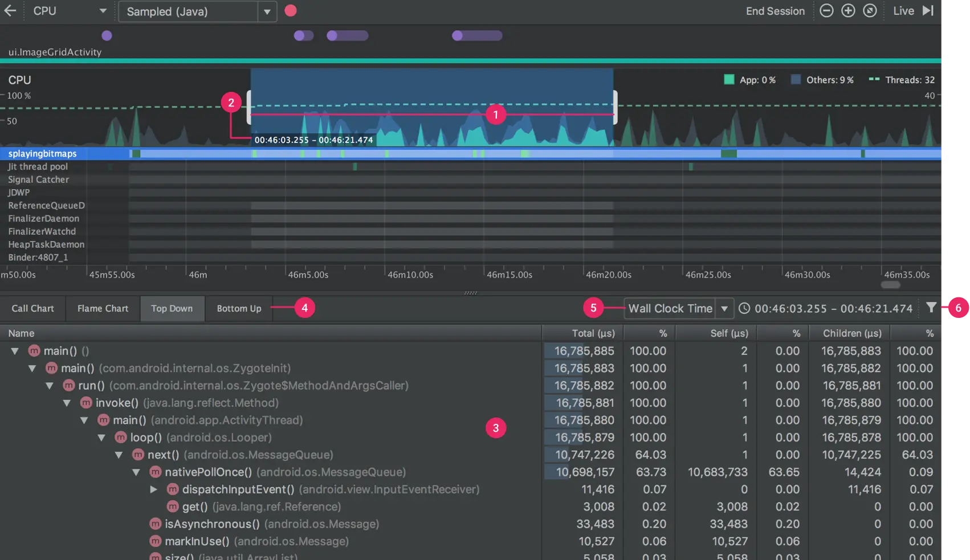This screenshot has height=560, width=970.
Task: Select the Binder:4807_1 thread
Action: [x=470, y=257]
